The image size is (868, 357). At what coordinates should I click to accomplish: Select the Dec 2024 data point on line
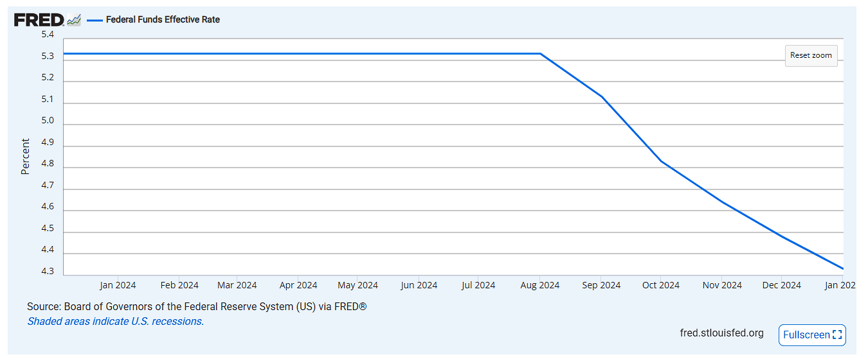[782, 237]
